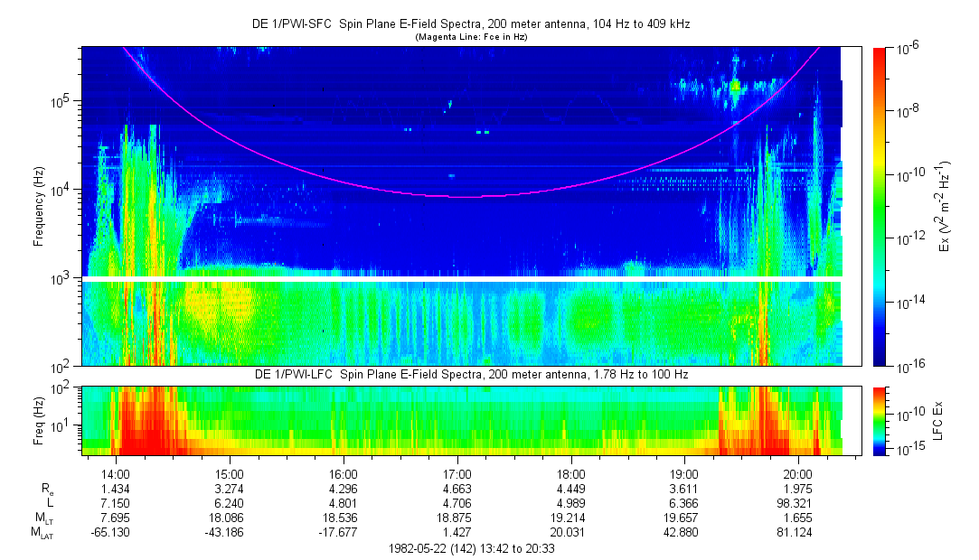
Task: Select the 15:00 time tick label
Action: click(230, 473)
